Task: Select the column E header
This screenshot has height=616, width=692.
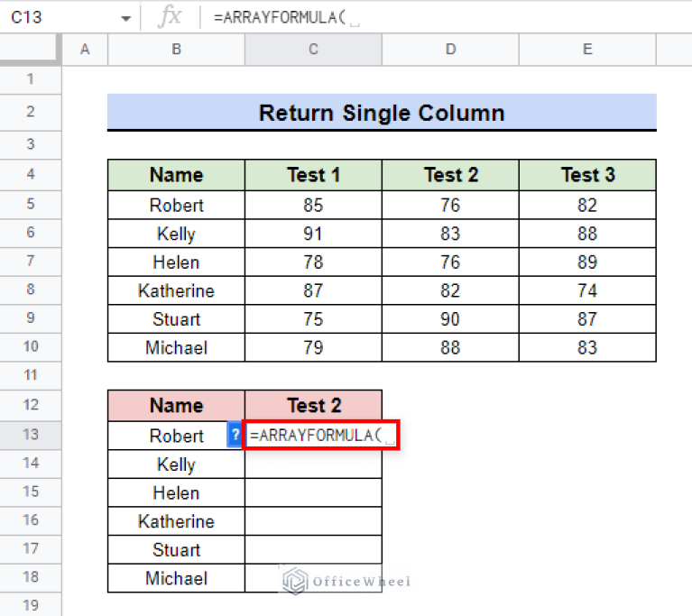Action: 587,50
